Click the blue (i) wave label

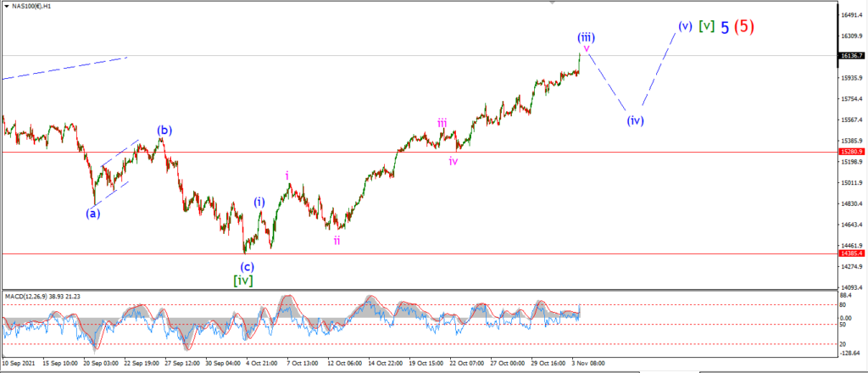pos(259,203)
